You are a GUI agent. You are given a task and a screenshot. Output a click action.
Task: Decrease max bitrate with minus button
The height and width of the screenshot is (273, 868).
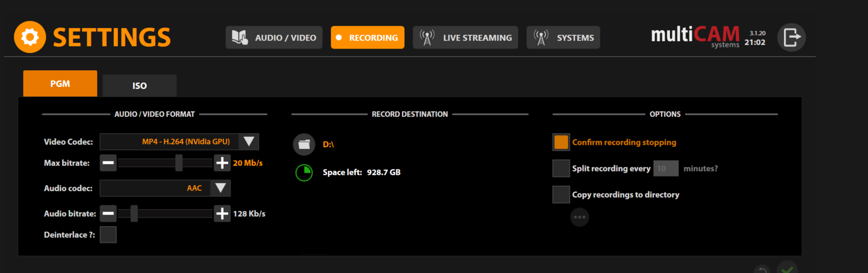pos(108,163)
